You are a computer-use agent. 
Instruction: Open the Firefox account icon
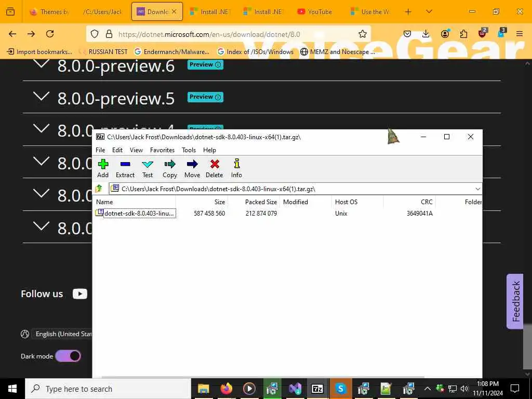click(x=445, y=34)
